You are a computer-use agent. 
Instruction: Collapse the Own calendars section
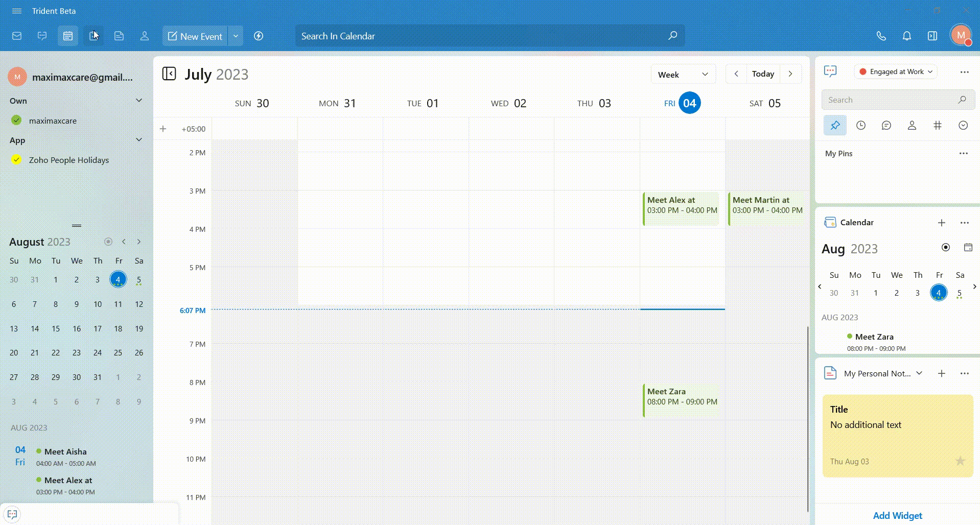tap(138, 101)
